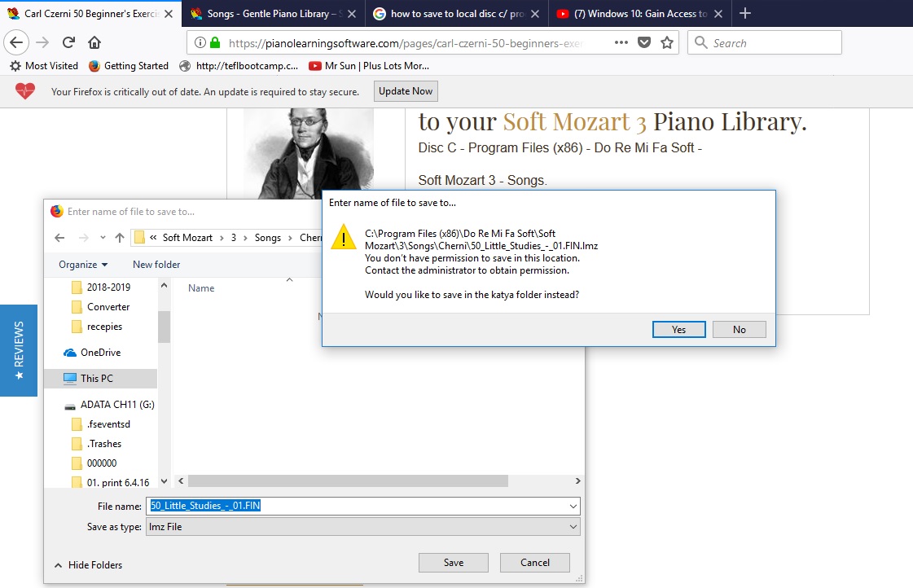The width and height of the screenshot is (913, 588).
Task: Open the Firefox home page
Action: (x=94, y=42)
